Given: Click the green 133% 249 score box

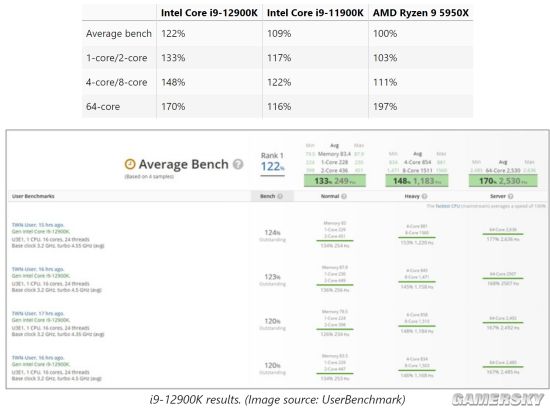Looking at the screenshot, I should click(x=335, y=181).
